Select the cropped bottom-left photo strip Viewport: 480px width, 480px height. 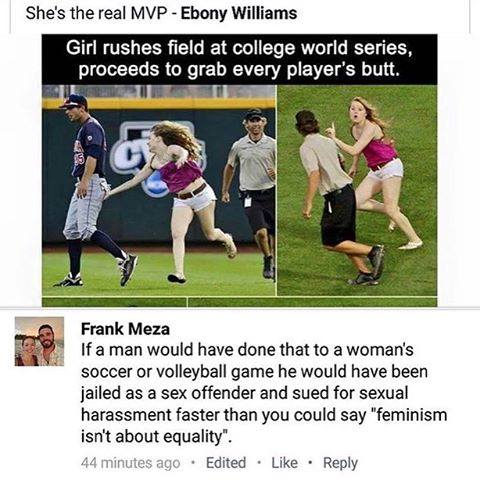pyautogui.click(x=114, y=302)
